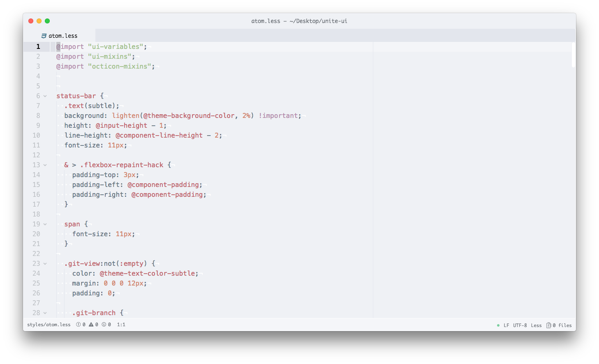
Task: Click the @component-line-height variable
Action: (x=159, y=136)
